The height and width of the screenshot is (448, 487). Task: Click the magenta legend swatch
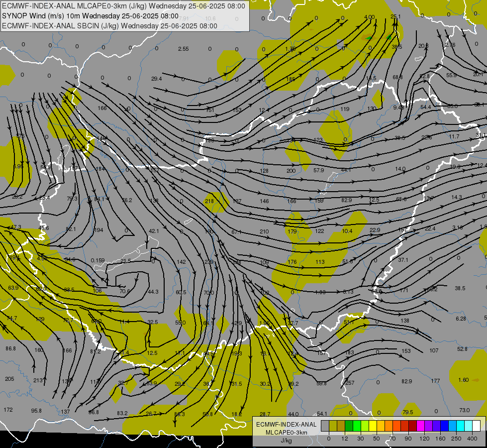(421, 426)
